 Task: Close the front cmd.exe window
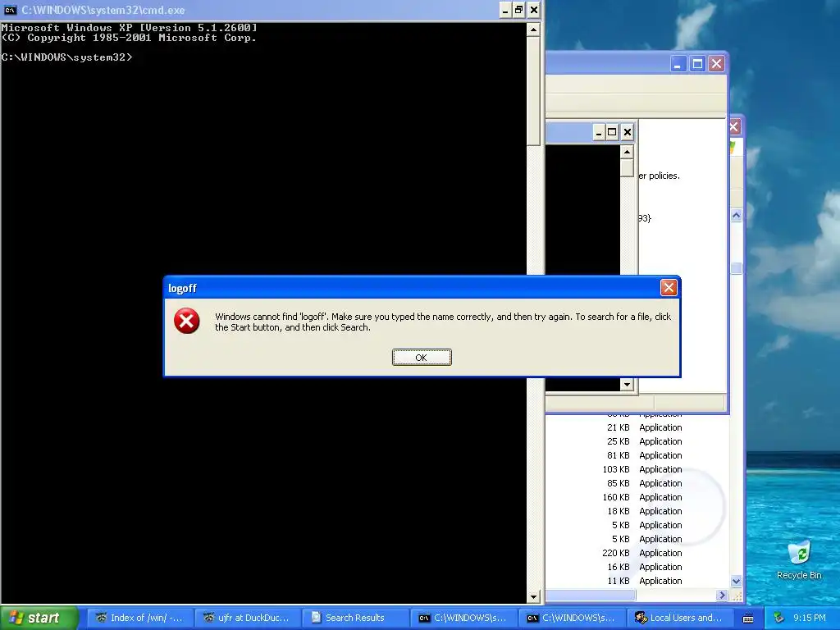(533, 10)
